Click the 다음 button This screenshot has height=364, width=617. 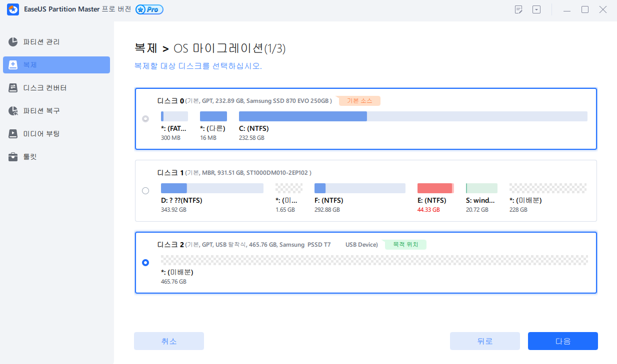tap(563, 341)
